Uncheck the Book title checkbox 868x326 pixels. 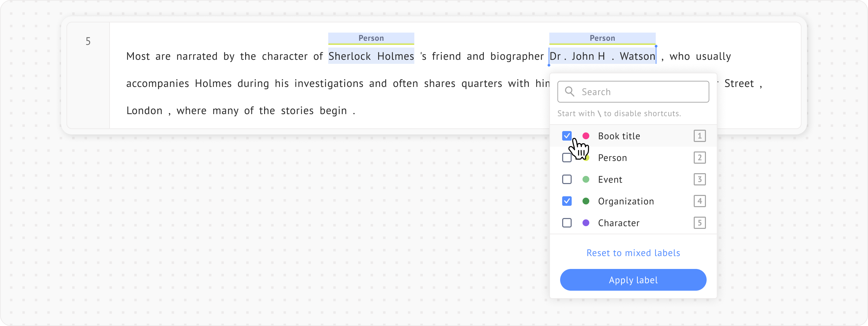point(567,135)
